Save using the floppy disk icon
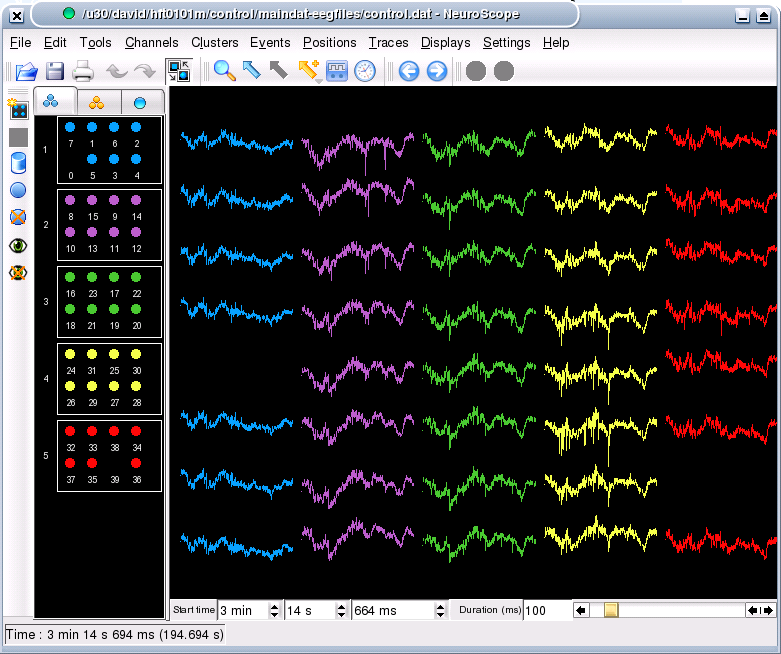This screenshot has width=781, height=654. (x=55, y=71)
